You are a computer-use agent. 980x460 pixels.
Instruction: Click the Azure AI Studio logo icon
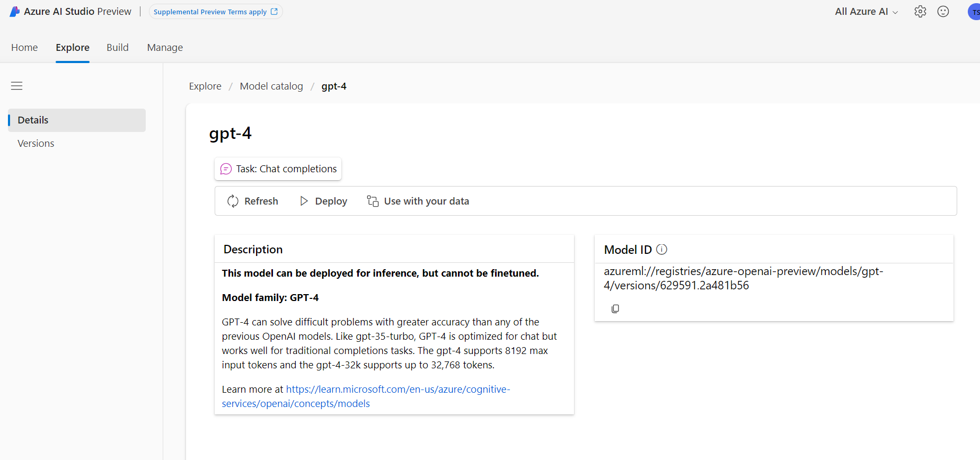(15, 12)
